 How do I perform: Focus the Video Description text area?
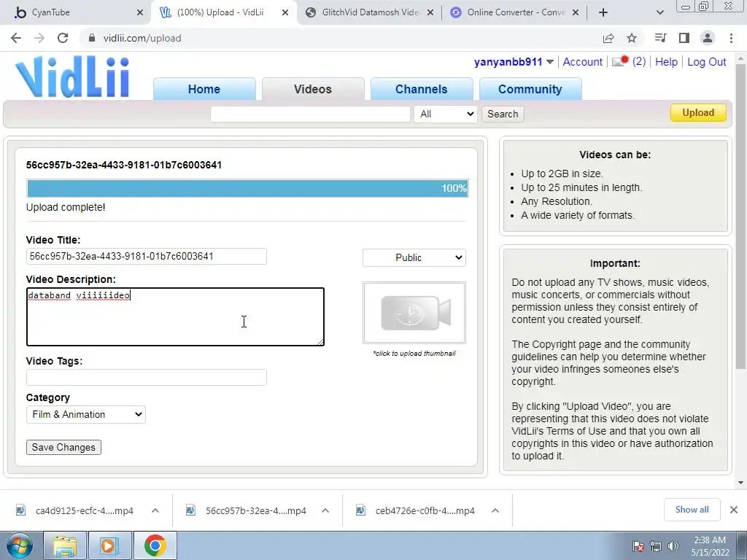[175, 316]
